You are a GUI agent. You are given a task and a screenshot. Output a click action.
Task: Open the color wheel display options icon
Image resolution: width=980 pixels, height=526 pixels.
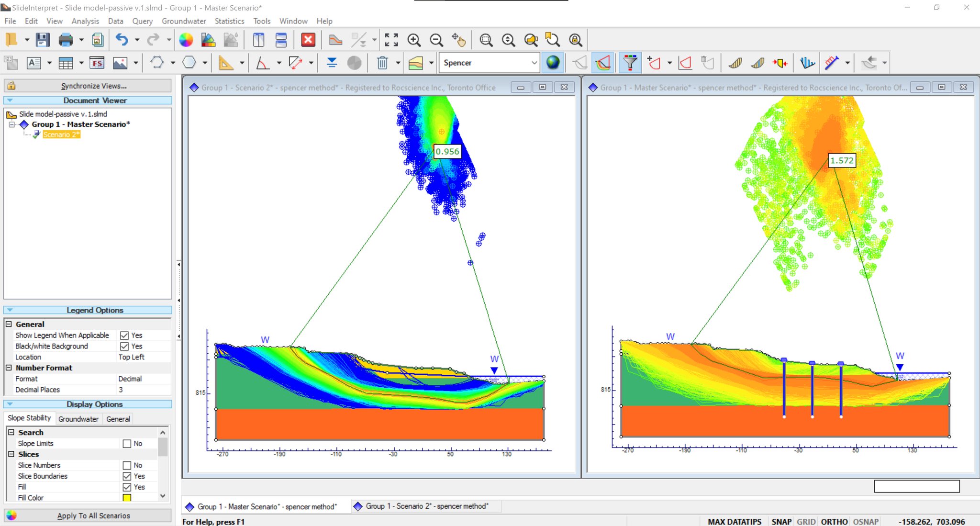pyautogui.click(x=186, y=40)
